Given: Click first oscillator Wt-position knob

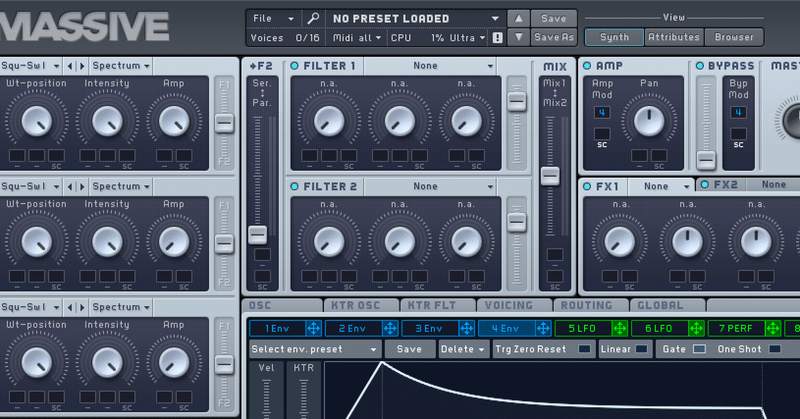Looking at the screenshot, I should click(36, 121).
